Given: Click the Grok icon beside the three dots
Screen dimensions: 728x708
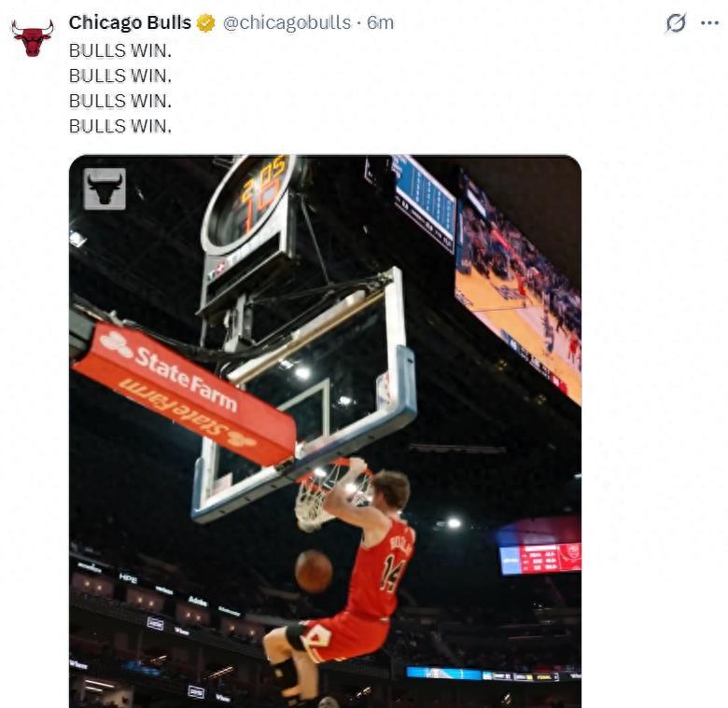Looking at the screenshot, I should [x=675, y=23].
